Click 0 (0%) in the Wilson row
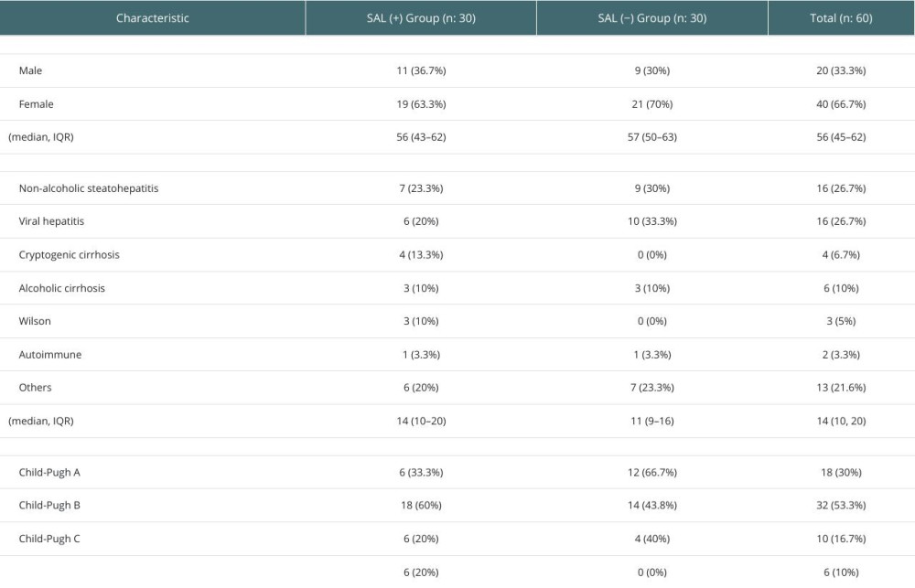Viewport: 915px width, 588px height. tap(651, 321)
